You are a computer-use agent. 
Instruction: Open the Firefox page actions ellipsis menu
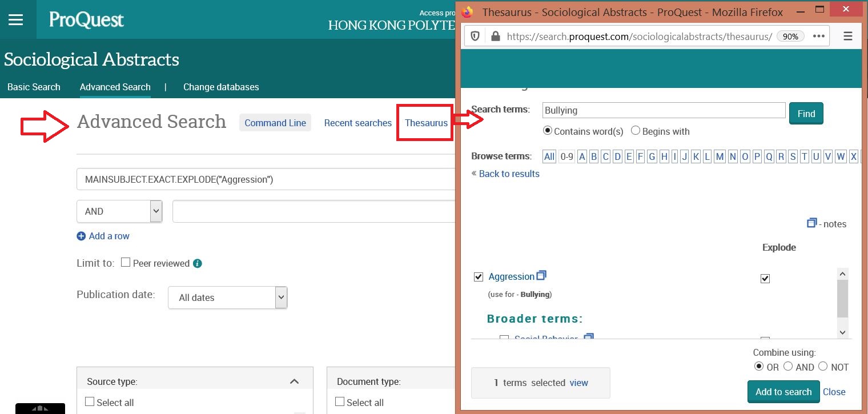click(819, 36)
